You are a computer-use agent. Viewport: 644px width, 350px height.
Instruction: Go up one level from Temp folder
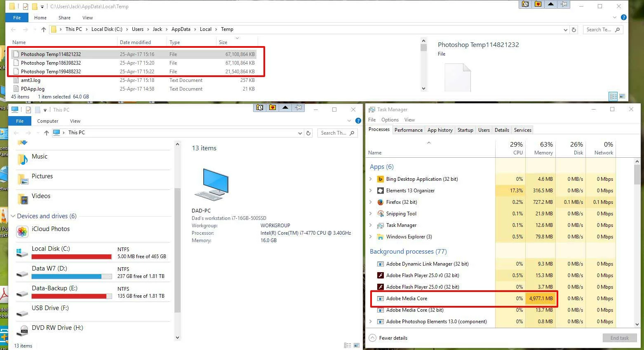tap(43, 29)
